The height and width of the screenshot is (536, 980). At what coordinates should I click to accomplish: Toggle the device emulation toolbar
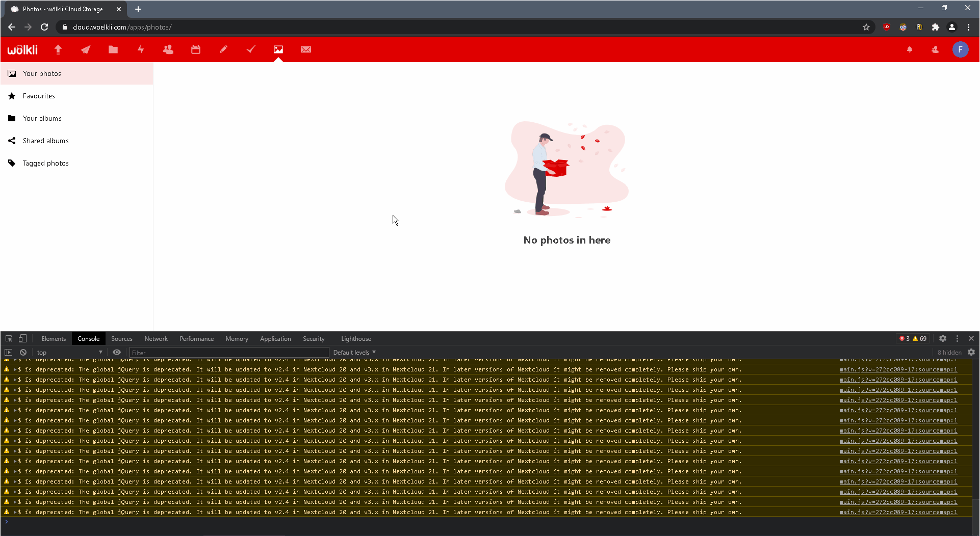click(22, 338)
